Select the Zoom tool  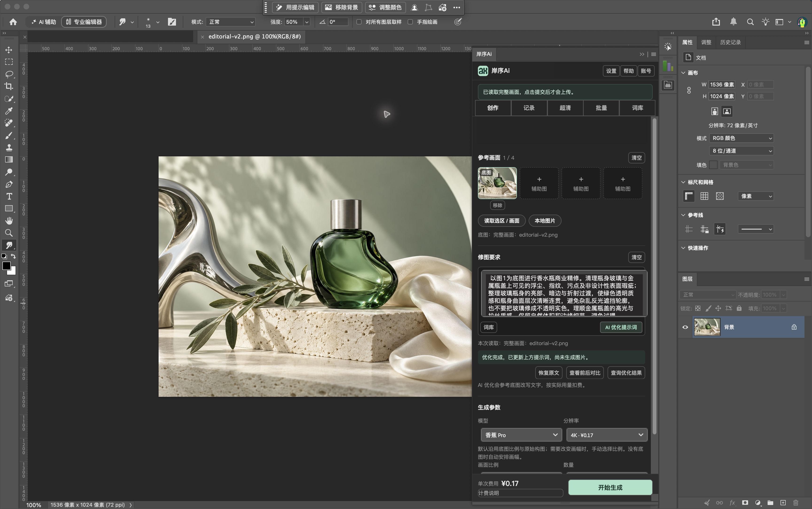click(x=9, y=233)
